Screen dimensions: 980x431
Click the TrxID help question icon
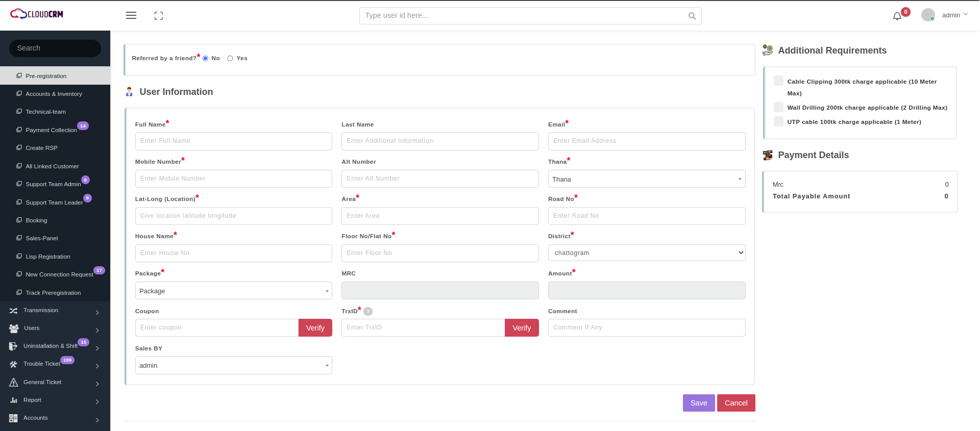click(x=368, y=311)
